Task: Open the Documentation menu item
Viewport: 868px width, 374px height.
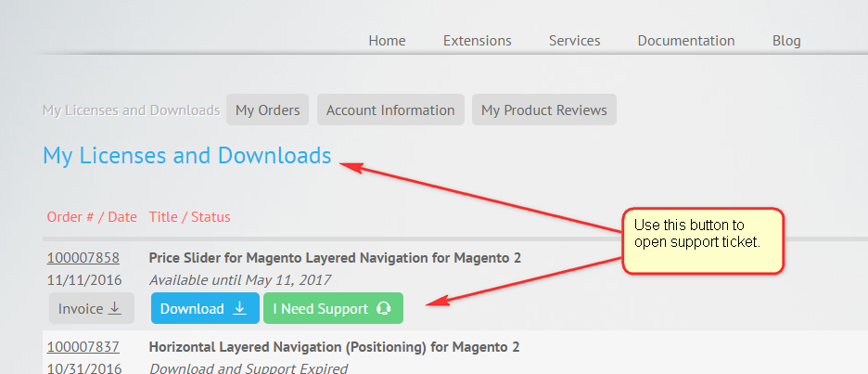Action: coord(686,41)
